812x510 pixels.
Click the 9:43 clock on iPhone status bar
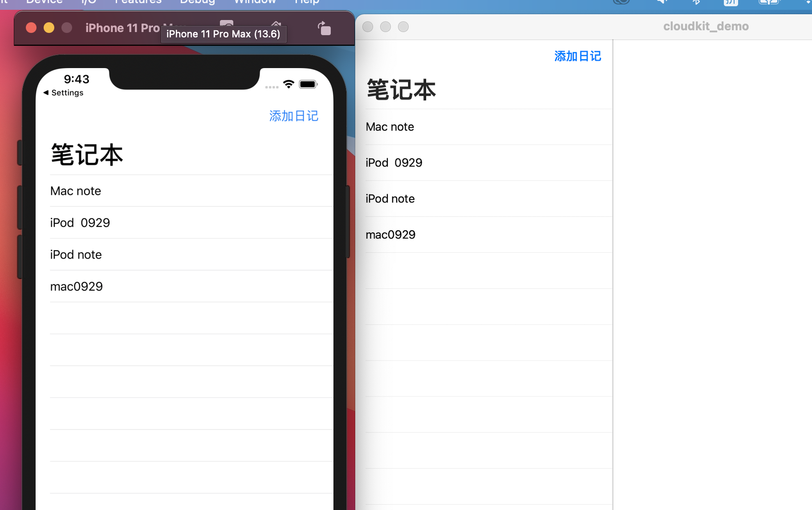point(77,79)
